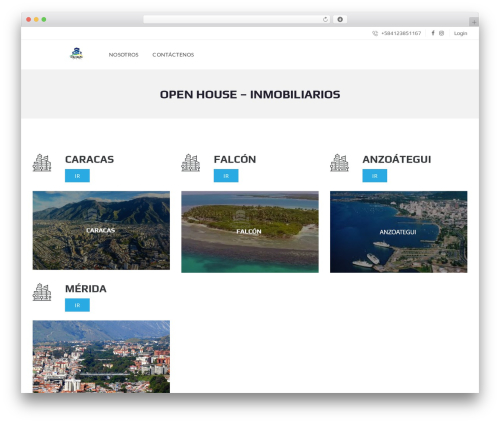Click the buildings icon next to Anzoátegui
Image resolution: width=500 pixels, height=423 pixels.
tap(339, 163)
